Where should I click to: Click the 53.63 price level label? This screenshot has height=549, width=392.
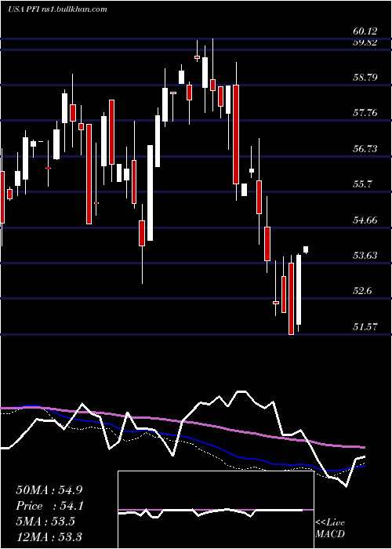click(x=365, y=256)
